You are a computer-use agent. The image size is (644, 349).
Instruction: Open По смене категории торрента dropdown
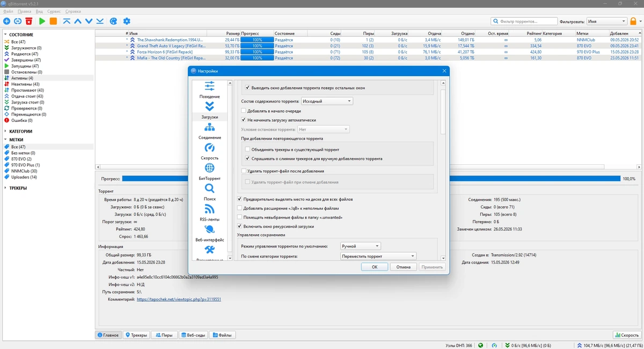378,256
